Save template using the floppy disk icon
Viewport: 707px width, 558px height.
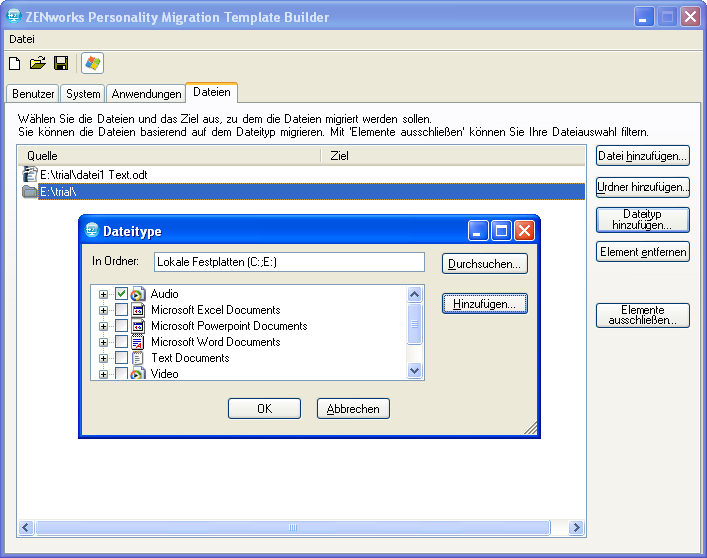click(61, 63)
